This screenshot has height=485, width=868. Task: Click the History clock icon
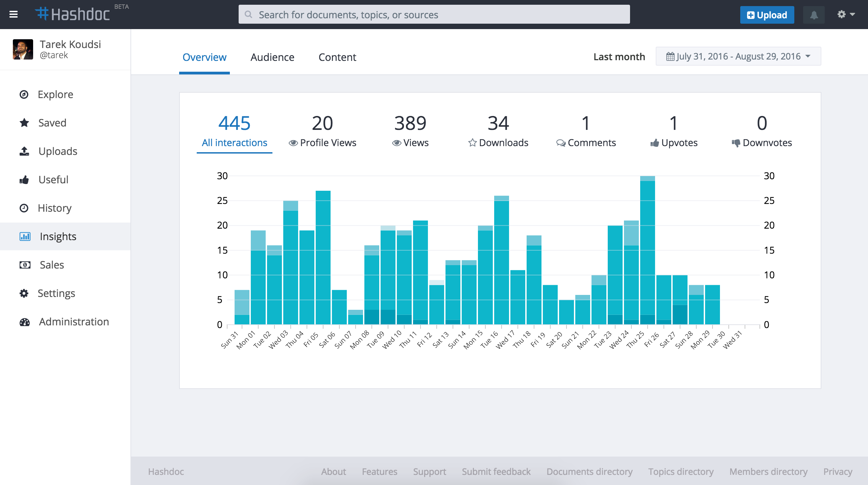point(24,208)
